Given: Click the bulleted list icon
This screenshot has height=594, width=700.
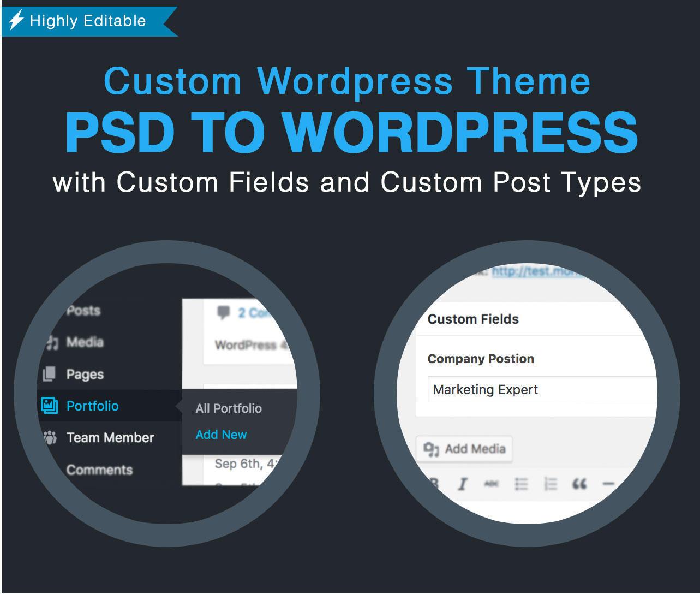Looking at the screenshot, I should [521, 483].
